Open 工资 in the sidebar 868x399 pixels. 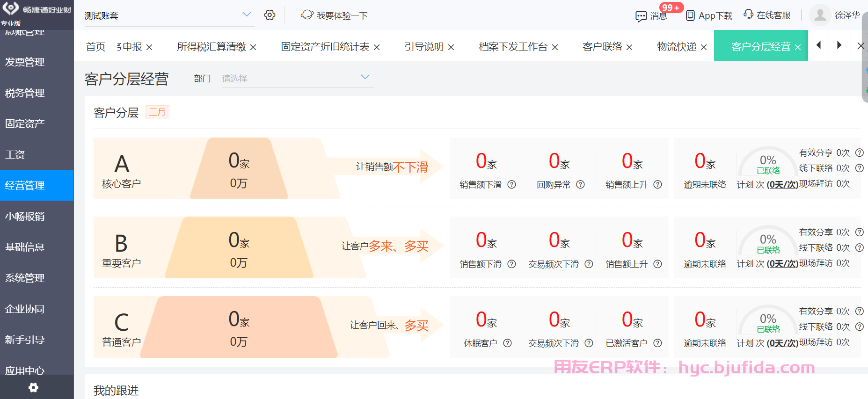tap(37, 154)
